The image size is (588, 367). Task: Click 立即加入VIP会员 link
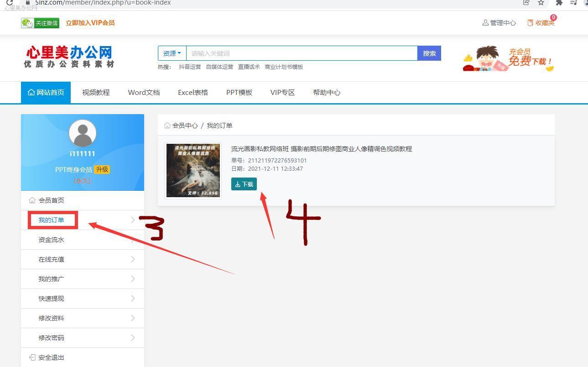90,23
